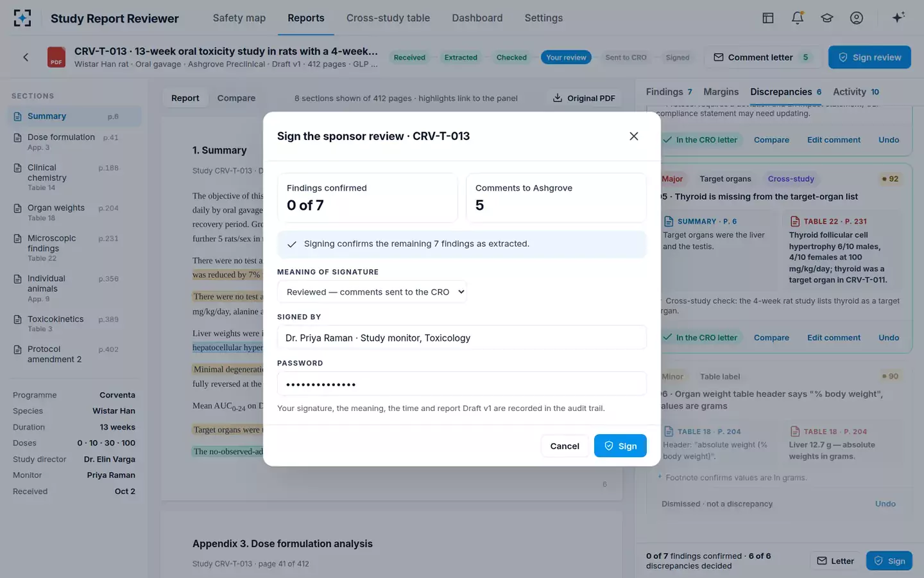
Task: Click the password field
Action: (x=462, y=383)
